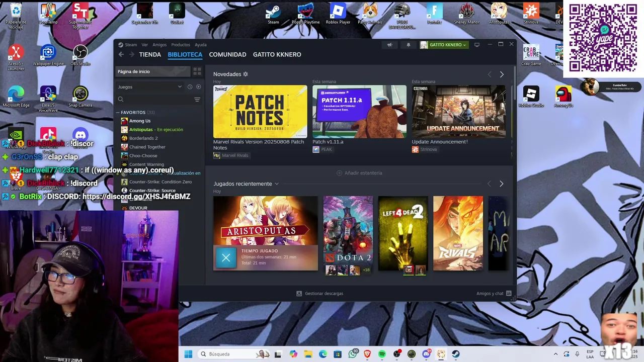Collapse the FAVORITOS category
The height and width of the screenshot is (362, 644).
click(118, 113)
